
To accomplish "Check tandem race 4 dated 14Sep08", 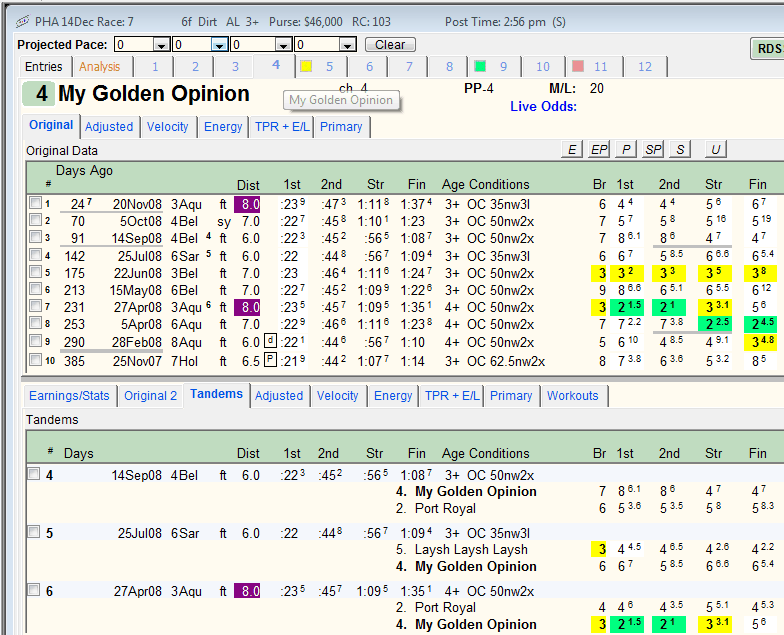I will point(34,474).
